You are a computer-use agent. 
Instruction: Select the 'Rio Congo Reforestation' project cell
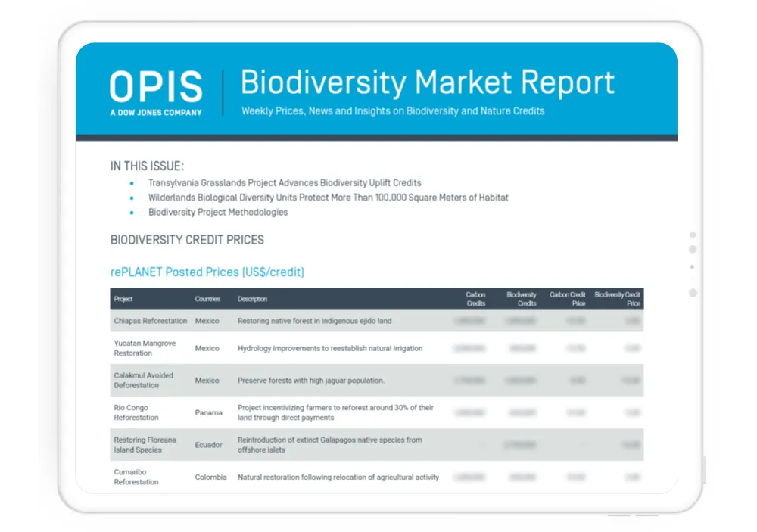click(x=136, y=412)
